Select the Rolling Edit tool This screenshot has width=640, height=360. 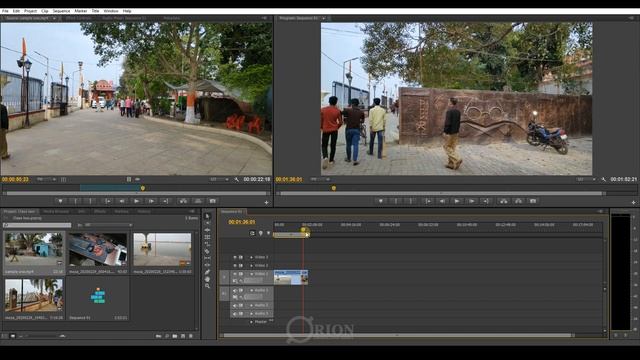pos(207,237)
